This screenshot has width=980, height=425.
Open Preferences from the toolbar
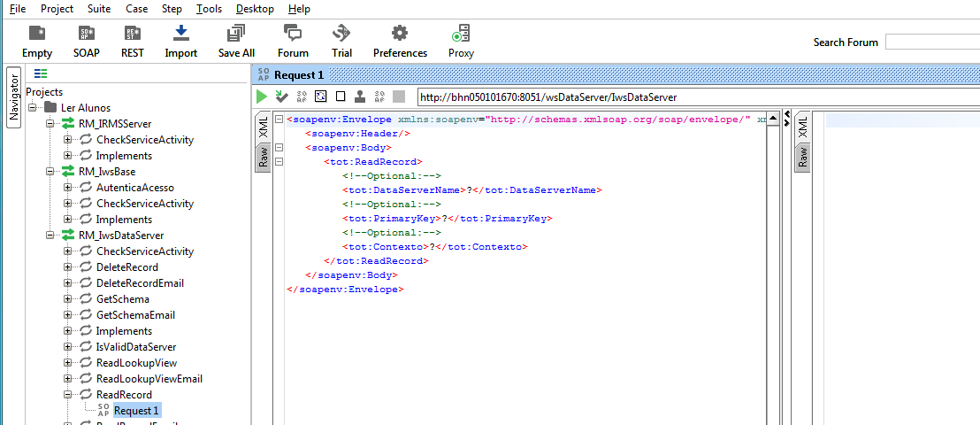point(400,42)
